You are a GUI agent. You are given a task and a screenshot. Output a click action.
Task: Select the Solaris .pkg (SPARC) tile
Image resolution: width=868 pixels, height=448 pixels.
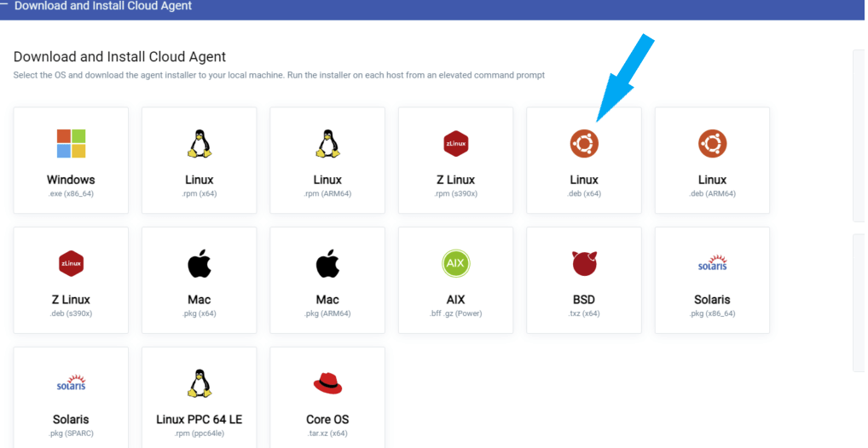click(x=71, y=398)
